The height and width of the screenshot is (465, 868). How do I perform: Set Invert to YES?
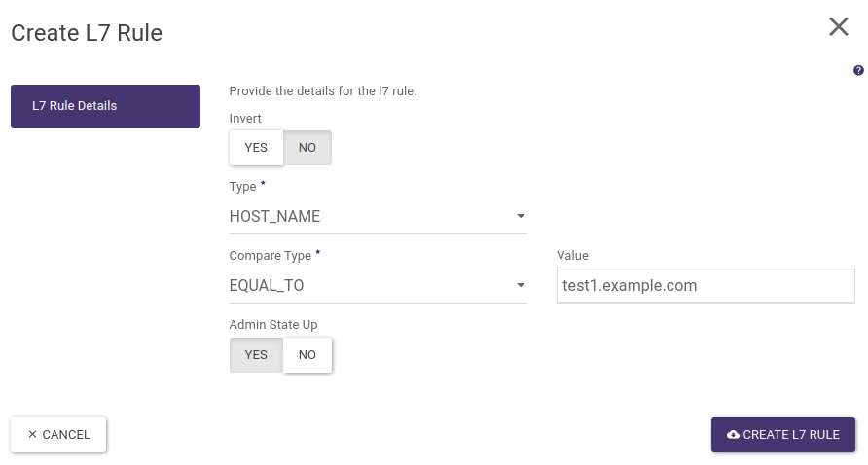click(256, 148)
